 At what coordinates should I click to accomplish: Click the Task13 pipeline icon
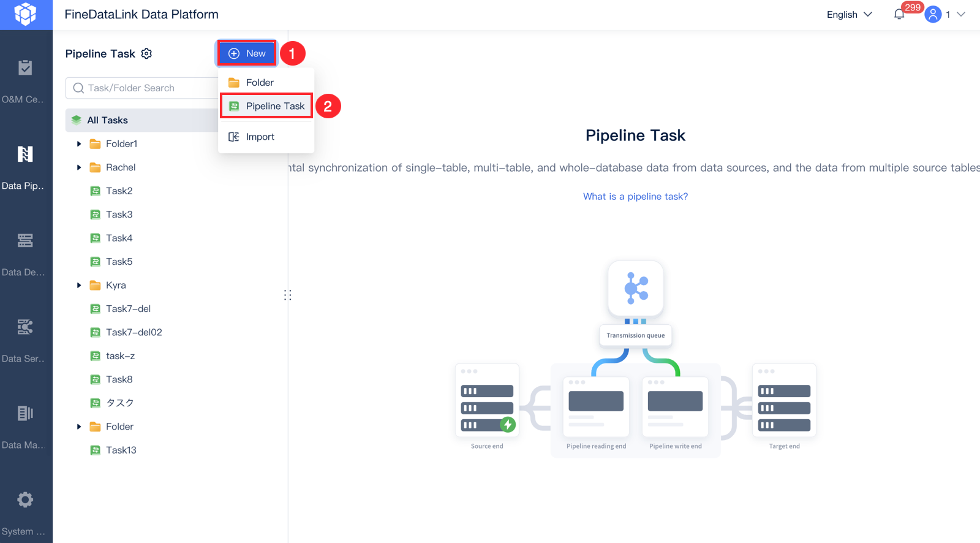pyautogui.click(x=96, y=450)
